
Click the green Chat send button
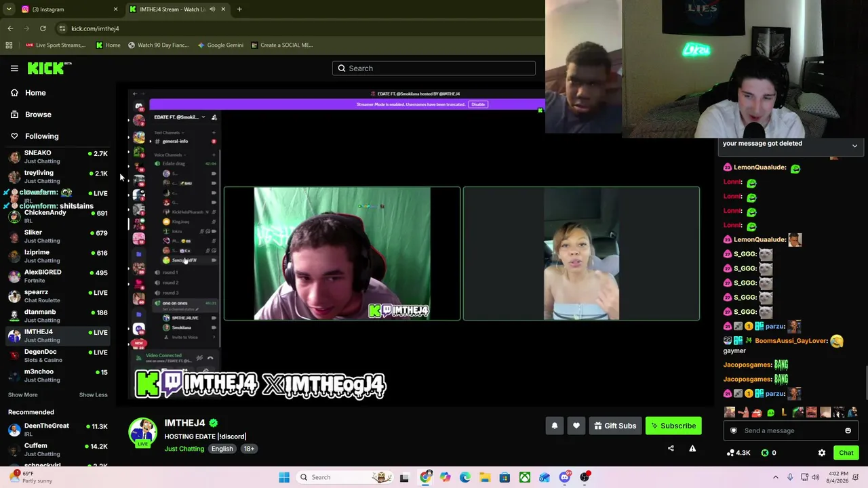(846, 453)
